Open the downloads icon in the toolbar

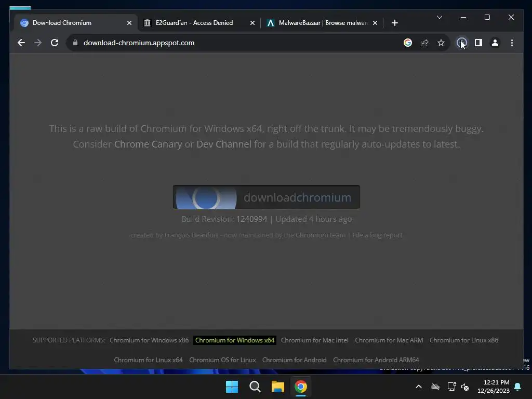click(x=461, y=43)
